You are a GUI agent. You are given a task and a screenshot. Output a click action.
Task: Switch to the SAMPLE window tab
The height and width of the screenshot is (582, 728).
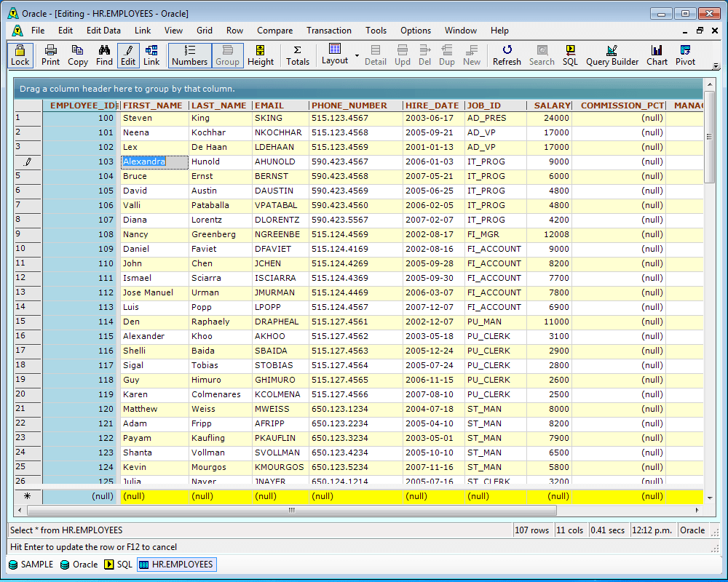point(31,565)
